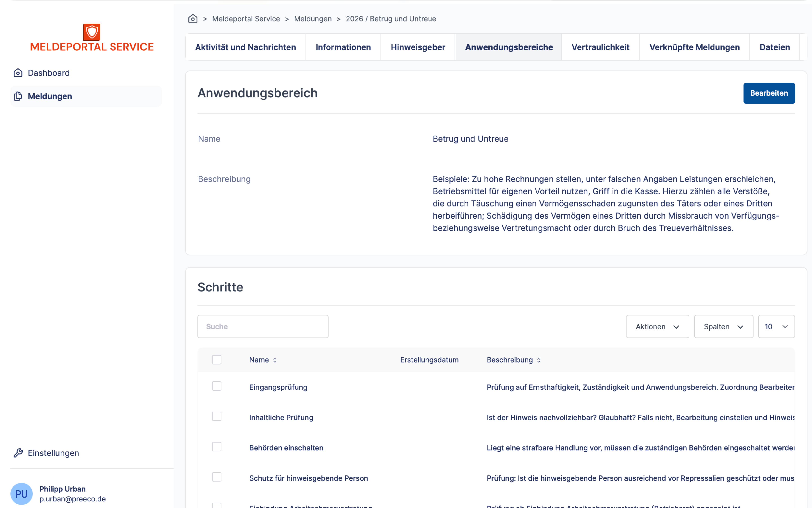The width and height of the screenshot is (812, 508).
Task: Click the Meldungen documents icon in sidebar
Action: [18, 96]
